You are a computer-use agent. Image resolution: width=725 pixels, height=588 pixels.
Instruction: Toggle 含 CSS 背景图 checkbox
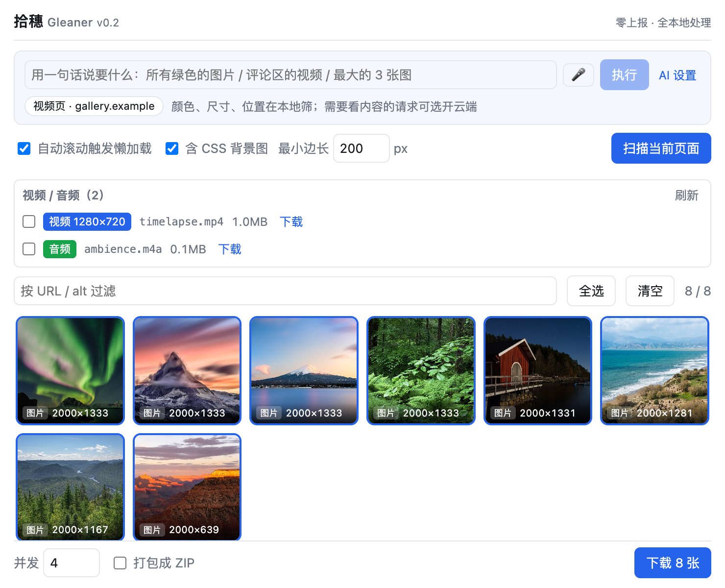172,148
